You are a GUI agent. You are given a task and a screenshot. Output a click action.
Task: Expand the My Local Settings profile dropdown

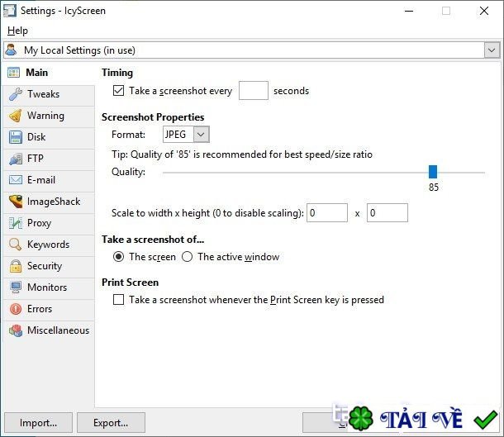point(492,50)
